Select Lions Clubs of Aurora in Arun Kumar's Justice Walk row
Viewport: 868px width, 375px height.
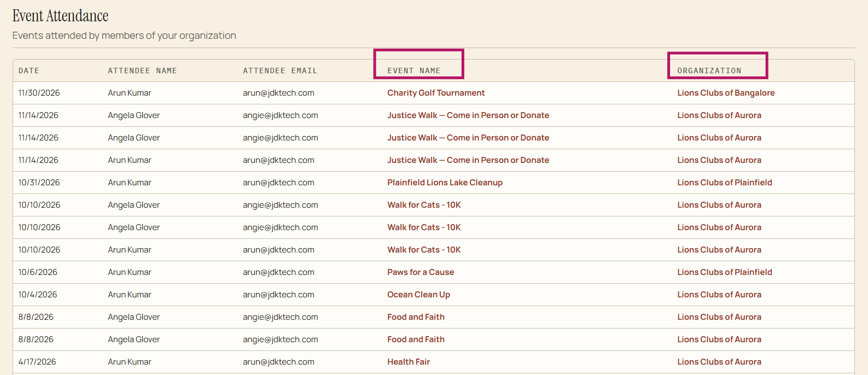[x=719, y=160]
